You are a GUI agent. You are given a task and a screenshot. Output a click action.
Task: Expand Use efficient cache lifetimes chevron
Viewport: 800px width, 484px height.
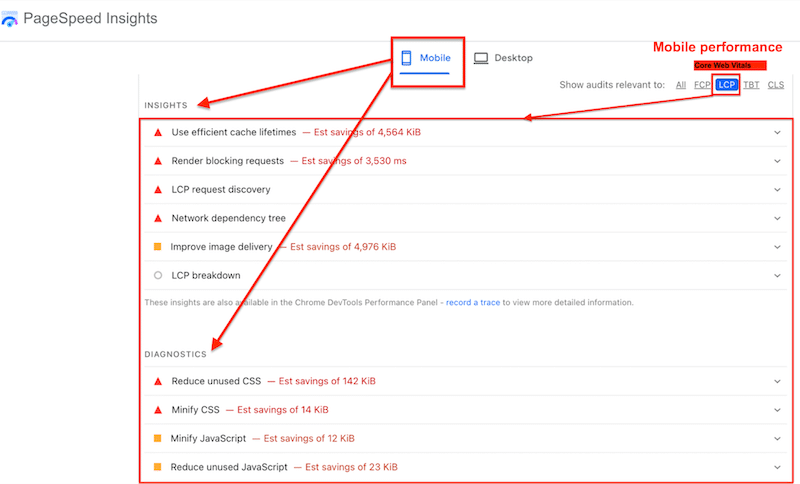click(777, 133)
